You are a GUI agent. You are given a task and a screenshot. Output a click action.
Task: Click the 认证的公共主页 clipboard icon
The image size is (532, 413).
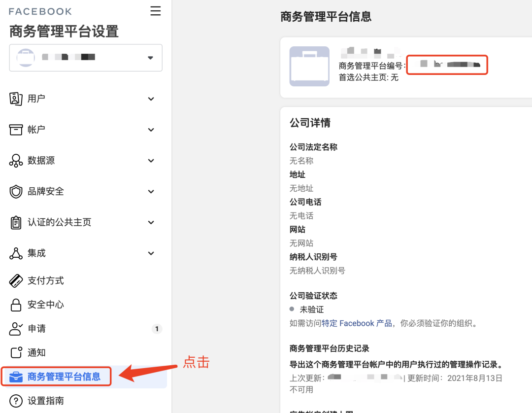(x=16, y=222)
